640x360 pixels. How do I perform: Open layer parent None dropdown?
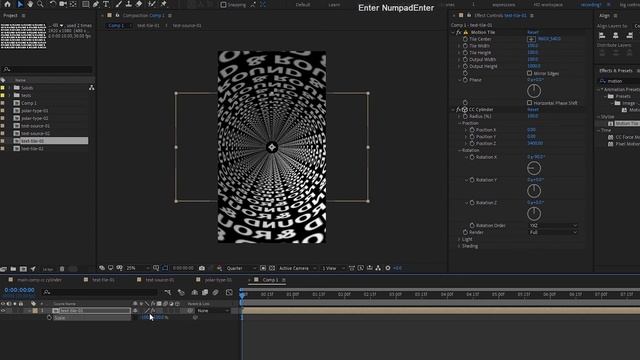click(x=213, y=311)
